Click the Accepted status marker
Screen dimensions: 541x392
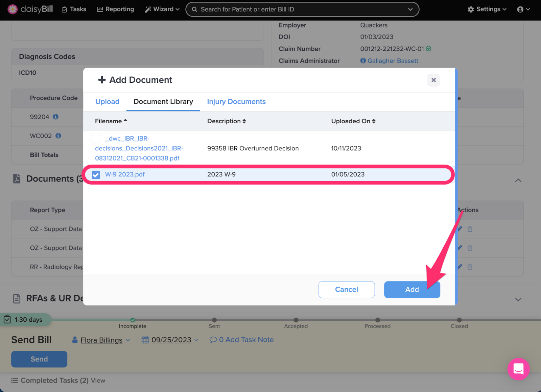[x=296, y=320]
